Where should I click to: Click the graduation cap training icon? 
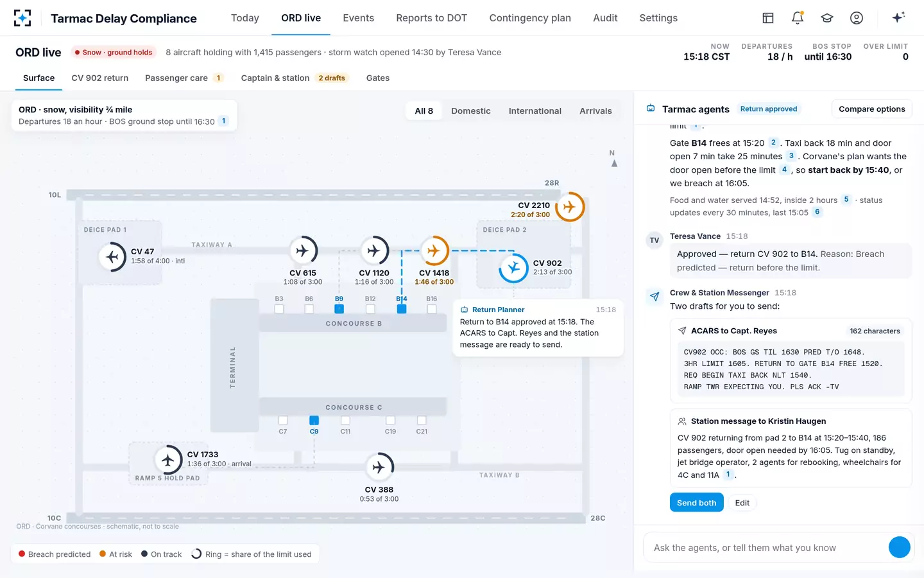pyautogui.click(x=827, y=18)
